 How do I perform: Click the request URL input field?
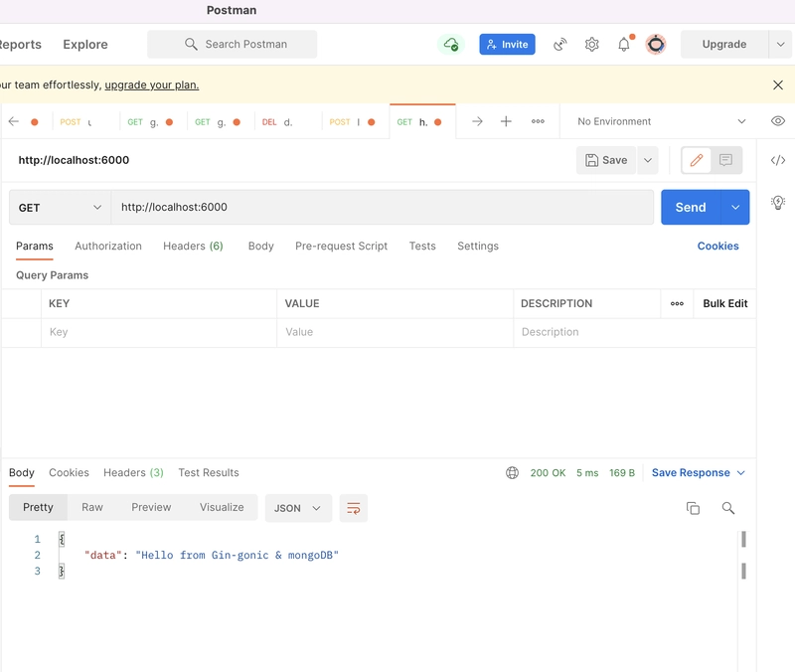383,208
